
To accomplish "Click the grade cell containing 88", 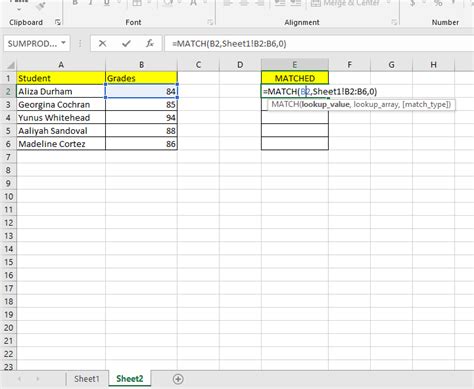I will click(x=142, y=131).
